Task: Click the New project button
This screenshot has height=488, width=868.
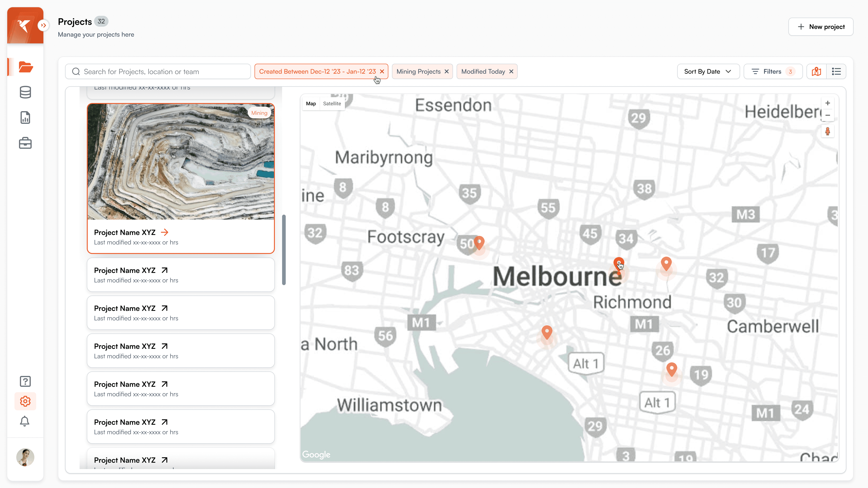Action: pos(821,27)
